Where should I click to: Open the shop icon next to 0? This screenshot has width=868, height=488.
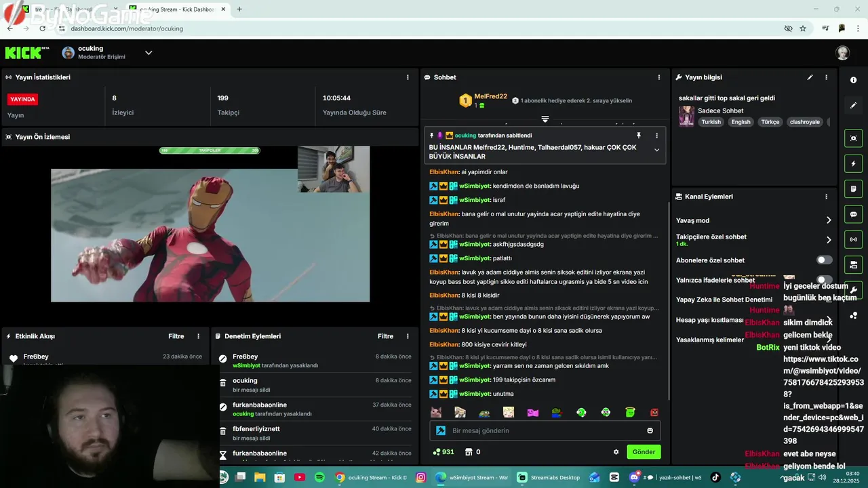point(468,452)
